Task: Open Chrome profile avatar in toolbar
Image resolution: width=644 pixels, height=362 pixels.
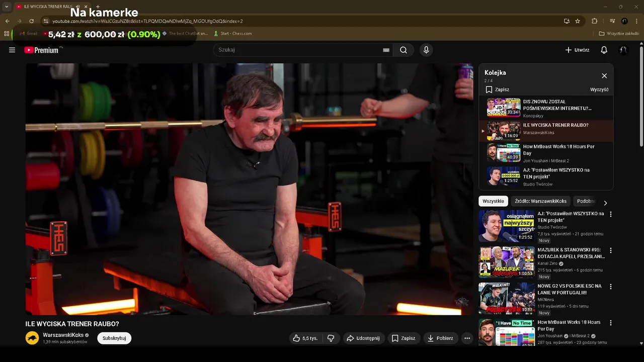Action: (x=624, y=21)
